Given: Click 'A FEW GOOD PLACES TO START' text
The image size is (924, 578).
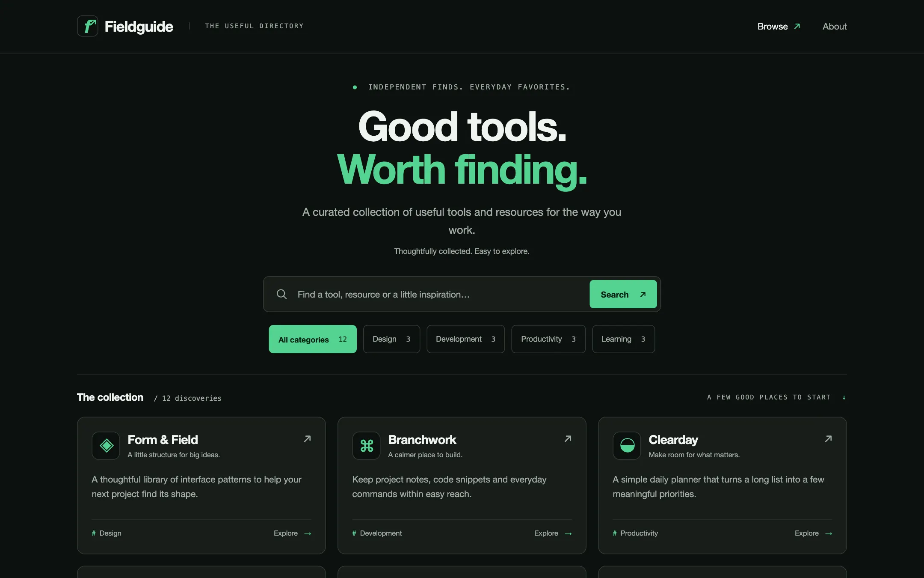Looking at the screenshot, I should tap(768, 397).
